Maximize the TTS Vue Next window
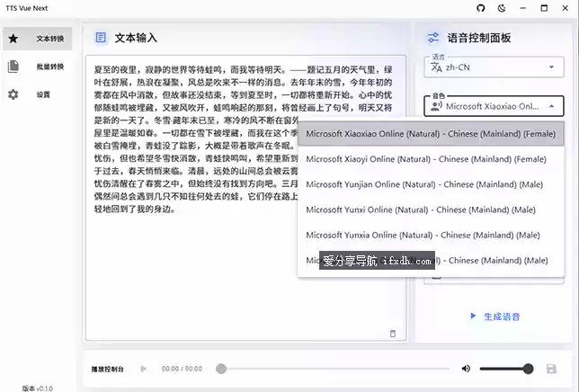This screenshot has height=392, width=579. (544, 8)
